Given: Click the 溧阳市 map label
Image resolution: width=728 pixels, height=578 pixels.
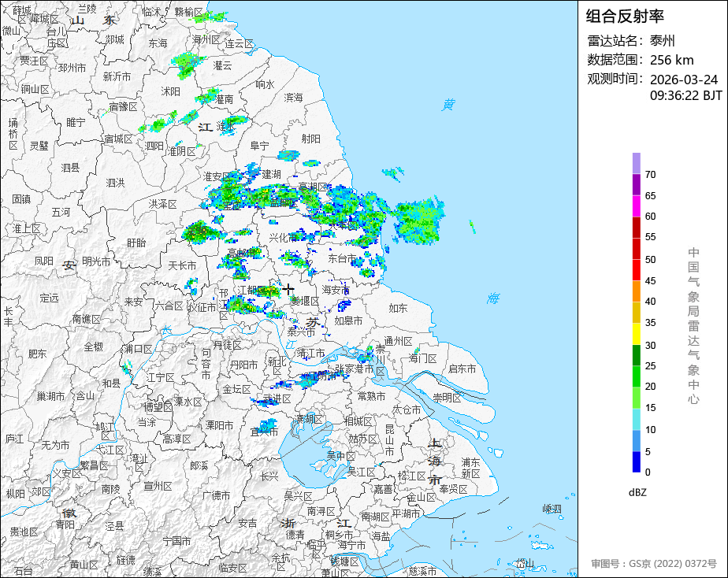Looking at the screenshot, I should click(219, 425).
